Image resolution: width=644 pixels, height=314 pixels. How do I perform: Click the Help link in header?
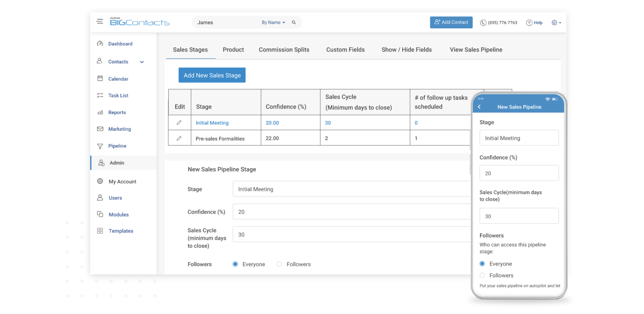tap(538, 23)
